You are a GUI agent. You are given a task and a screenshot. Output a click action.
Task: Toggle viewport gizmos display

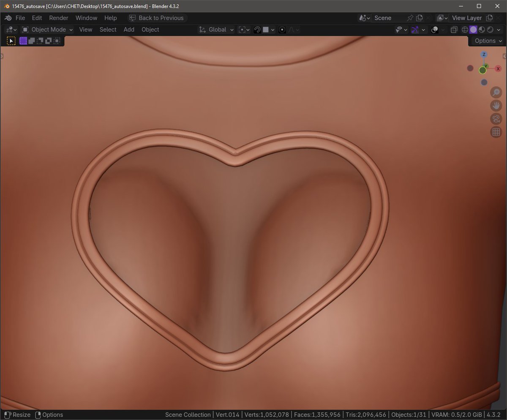[x=415, y=30]
